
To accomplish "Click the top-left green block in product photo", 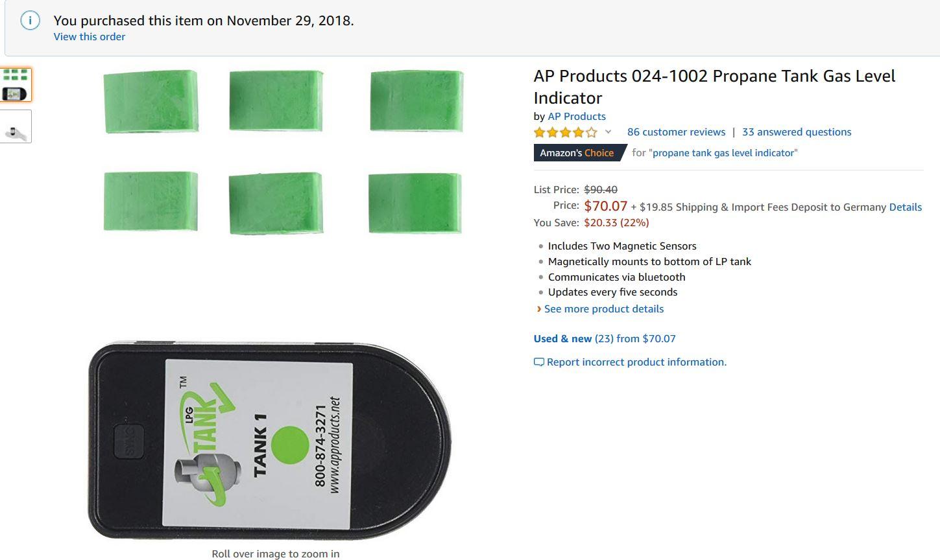I will (x=151, y=102).
